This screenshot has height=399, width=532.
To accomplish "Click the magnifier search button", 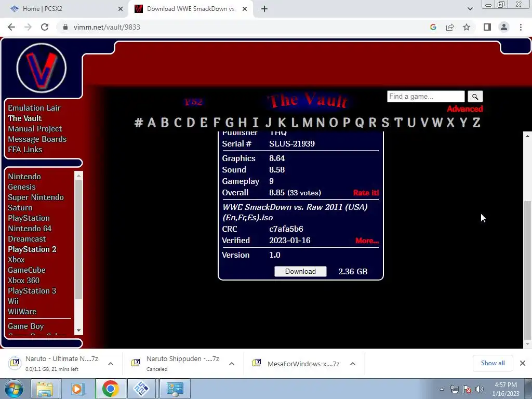I will pos(475,97).
